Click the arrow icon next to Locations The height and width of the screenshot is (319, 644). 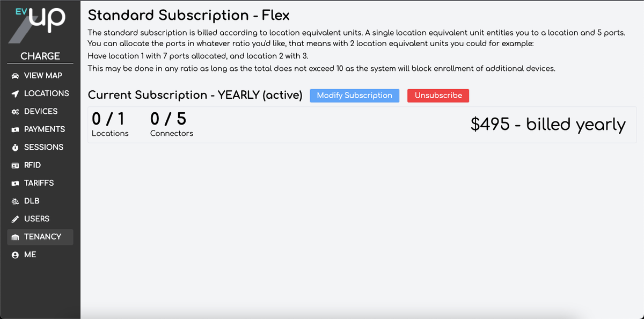click(x=15, y=93)
